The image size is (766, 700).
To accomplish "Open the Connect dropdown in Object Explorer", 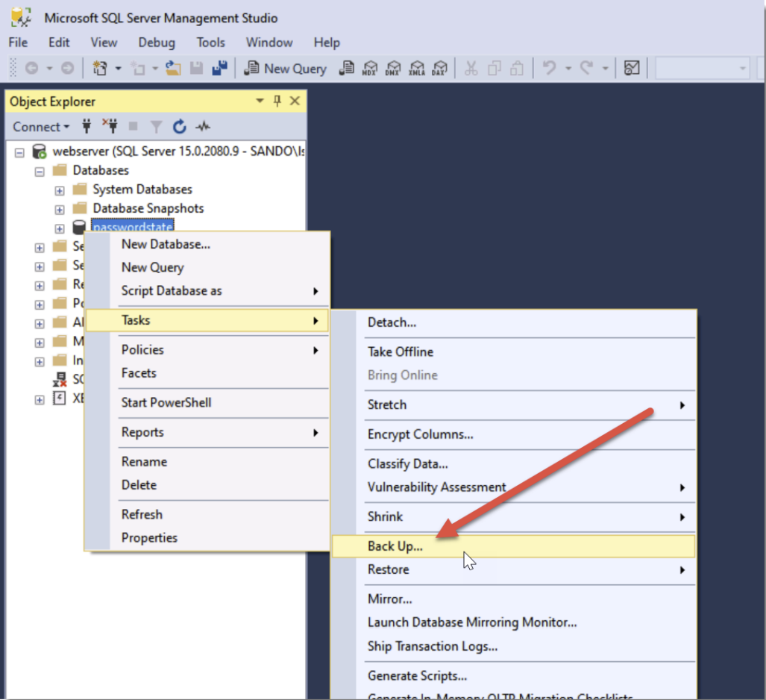I will pyautogui.click(x=41, y=127).
